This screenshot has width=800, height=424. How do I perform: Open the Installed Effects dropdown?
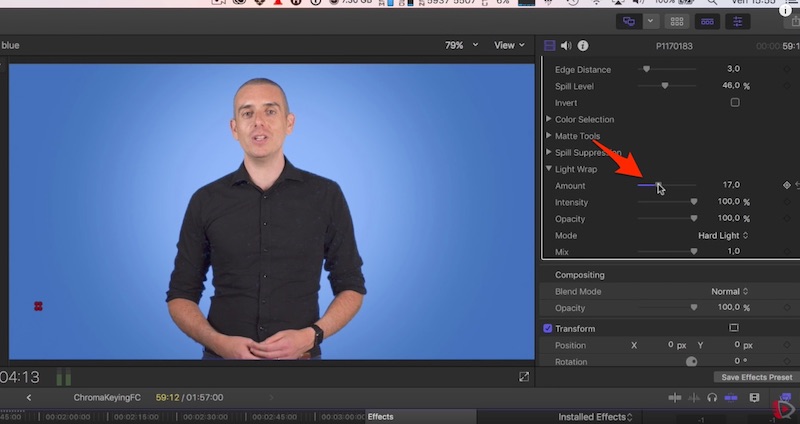(x=595, y=417)
